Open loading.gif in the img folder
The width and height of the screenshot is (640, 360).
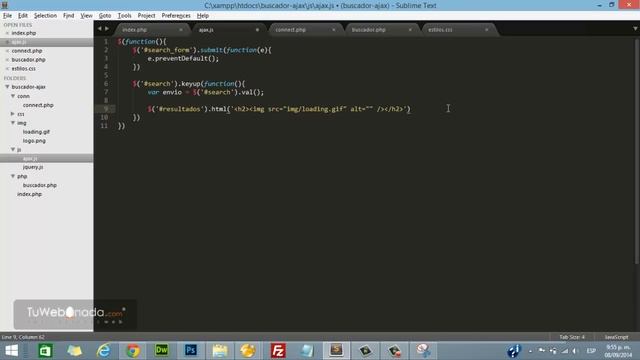(36, 132)
